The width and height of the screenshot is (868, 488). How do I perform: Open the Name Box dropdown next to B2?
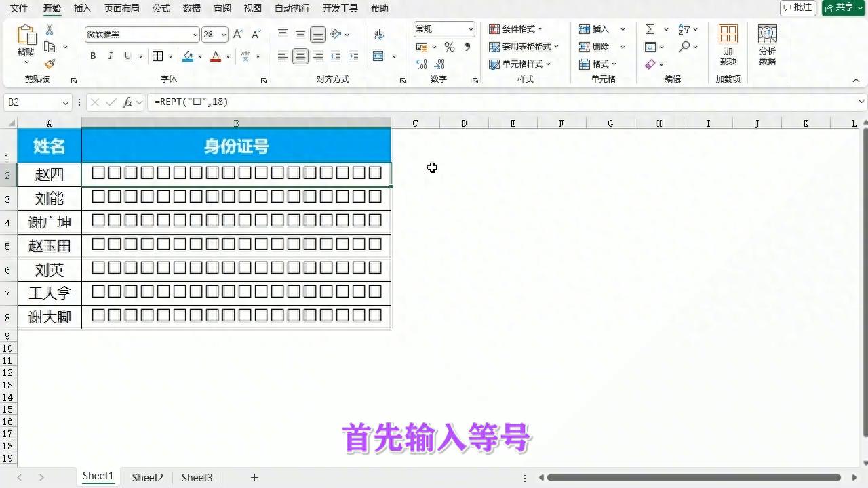click(66, 103)
